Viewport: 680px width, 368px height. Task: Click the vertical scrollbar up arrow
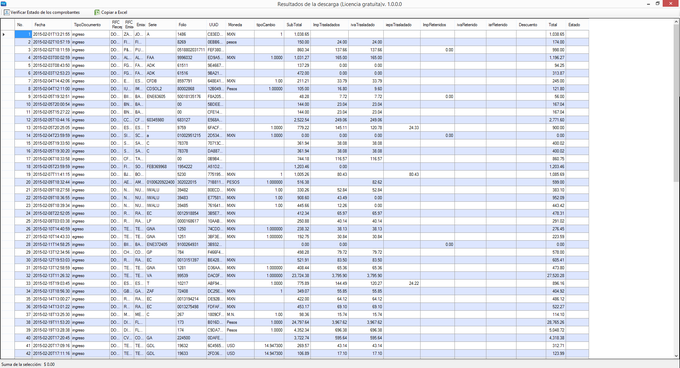click(x=677, y=23)
